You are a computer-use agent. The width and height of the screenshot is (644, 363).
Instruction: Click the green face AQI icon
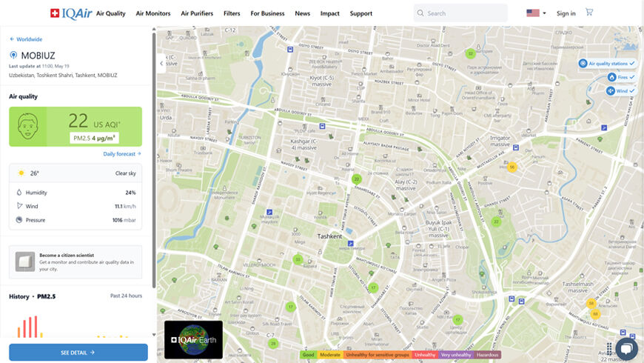(x=28, y=126)
